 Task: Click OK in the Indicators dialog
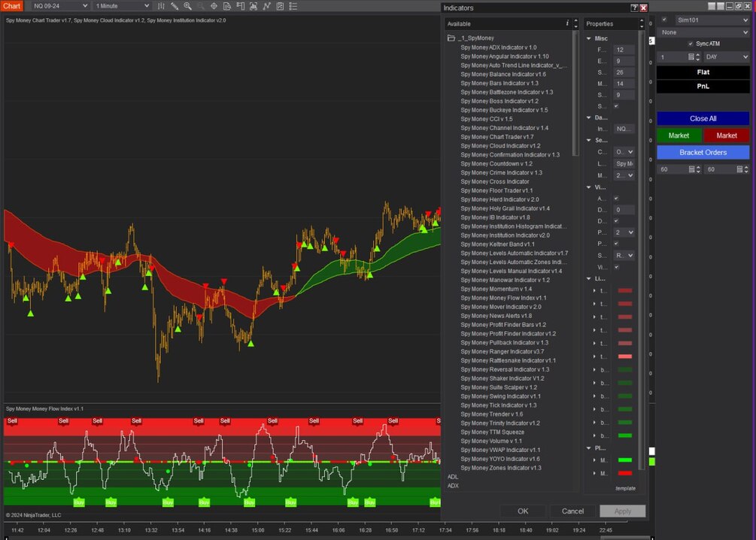(x=523, y=511)
